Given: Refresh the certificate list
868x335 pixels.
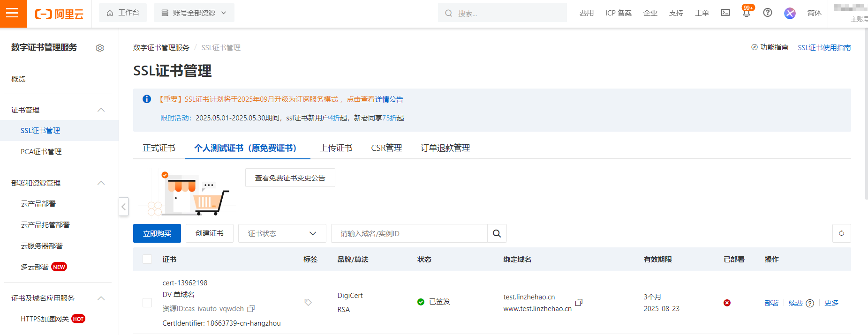Looking at the screenshot, I should [841, 233].
